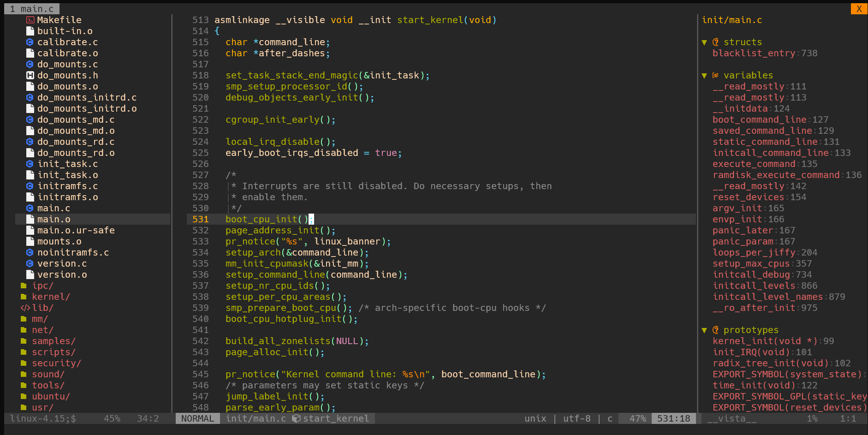Click the header icon beside do_mounts.h
868x435 pixels.
[x=30, y=75]
